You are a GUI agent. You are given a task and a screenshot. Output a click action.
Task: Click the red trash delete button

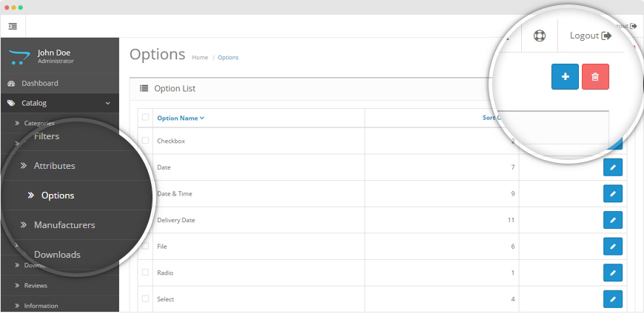tap(595, 76)
